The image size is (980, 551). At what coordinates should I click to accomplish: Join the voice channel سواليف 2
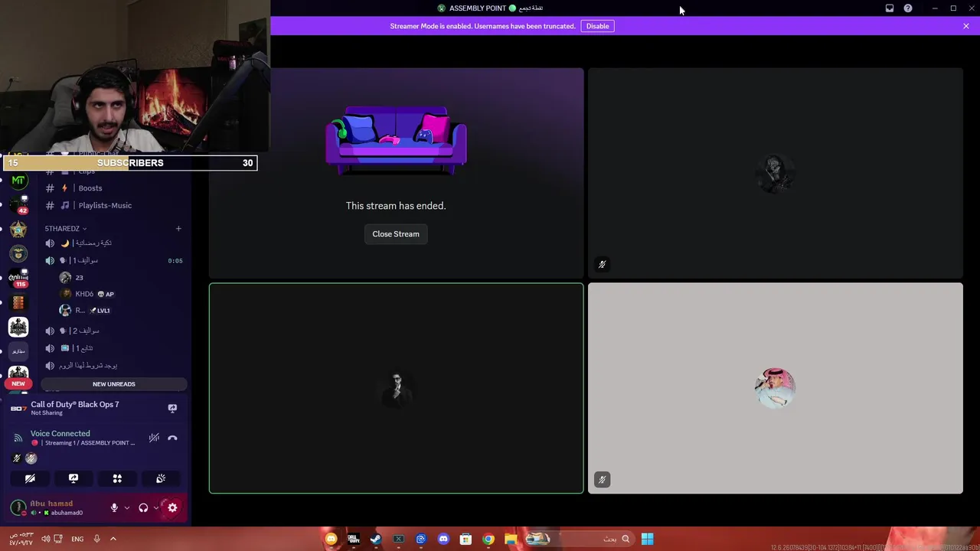115,331
